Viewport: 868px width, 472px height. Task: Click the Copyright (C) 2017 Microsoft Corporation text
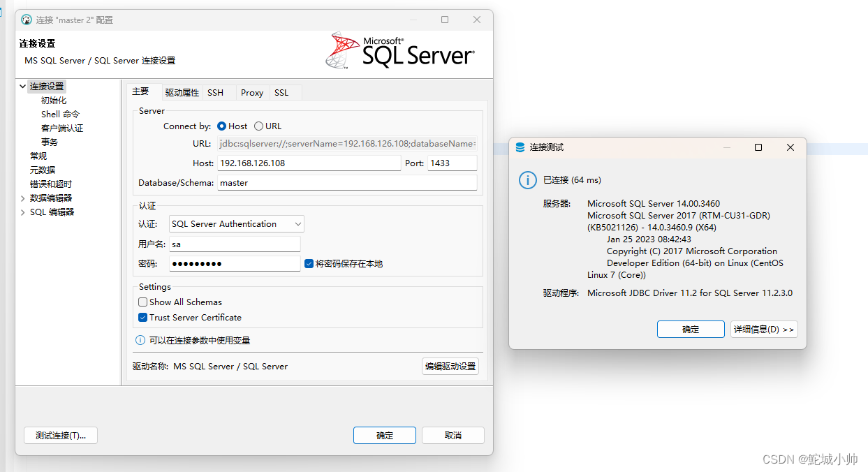[x=692, y=251]
